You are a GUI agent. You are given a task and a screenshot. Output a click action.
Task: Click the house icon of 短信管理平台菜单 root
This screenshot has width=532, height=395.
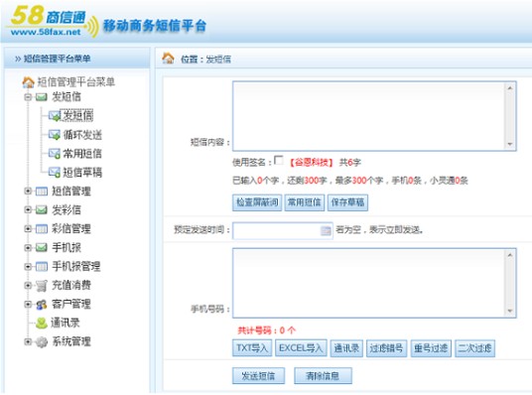point(29,81)
